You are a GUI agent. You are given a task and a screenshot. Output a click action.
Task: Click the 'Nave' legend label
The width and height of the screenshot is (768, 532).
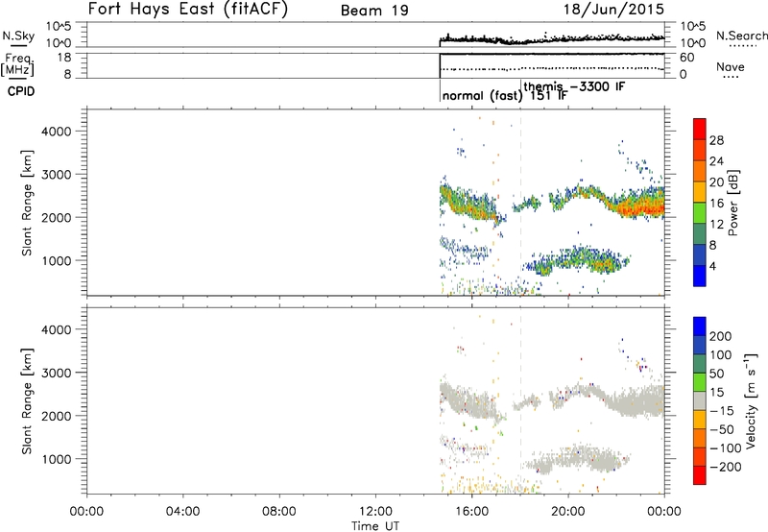(731, 67)
